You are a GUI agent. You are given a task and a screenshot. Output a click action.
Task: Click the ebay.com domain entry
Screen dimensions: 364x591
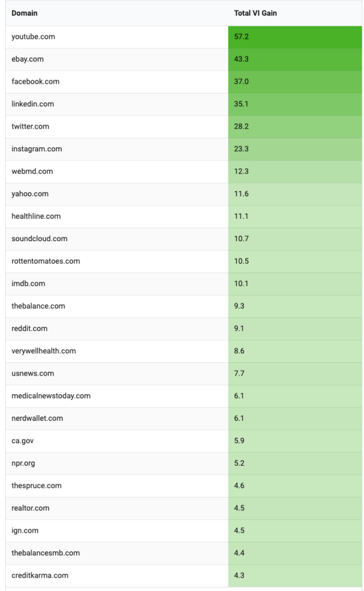click(x=28, y=59)
